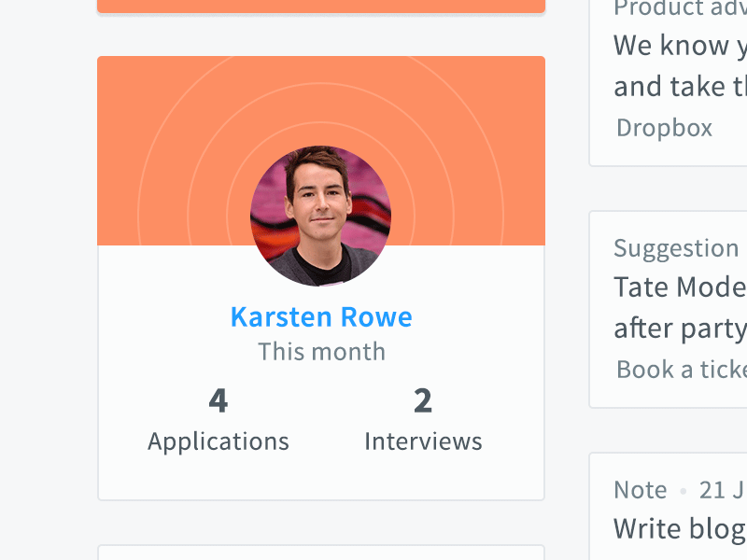Open the Write blog note title
747x560 pixels.
[x=681, y=529]
